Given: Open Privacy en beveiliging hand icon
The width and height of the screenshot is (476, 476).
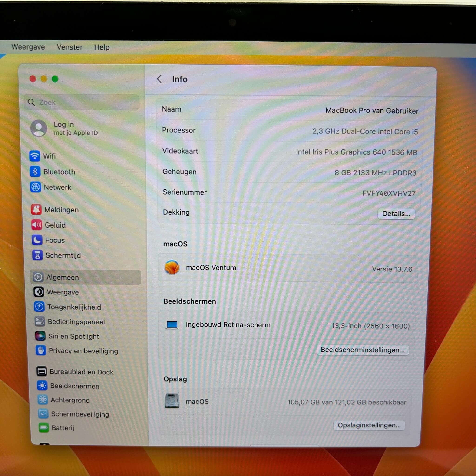Looking at the screenshot, I should pos(41,350).
